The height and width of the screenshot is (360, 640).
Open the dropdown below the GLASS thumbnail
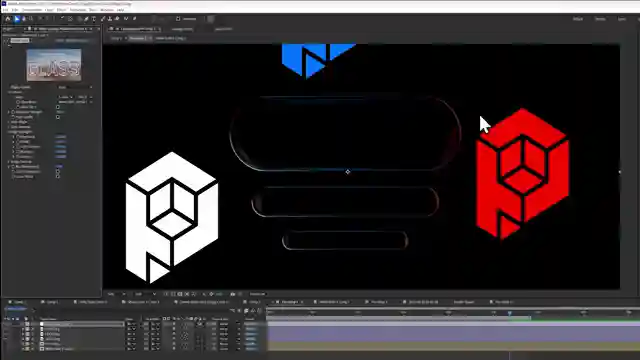[75, 87]
